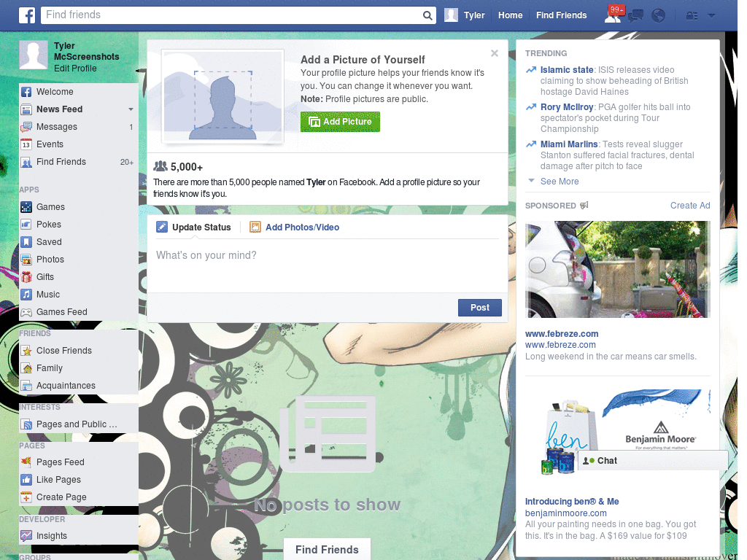Open the Miami Marlins trending link
The width and height of the screenshot is (747, 560).
coord(569,144)
